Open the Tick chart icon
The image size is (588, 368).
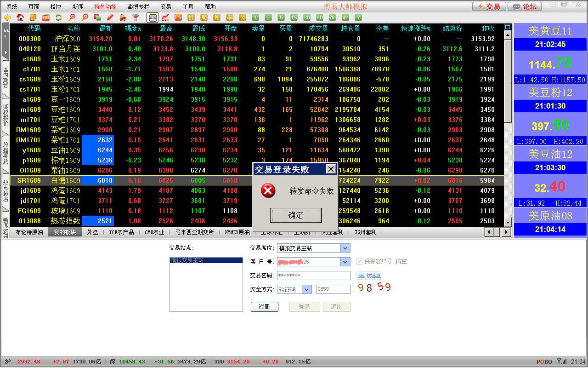178,17
